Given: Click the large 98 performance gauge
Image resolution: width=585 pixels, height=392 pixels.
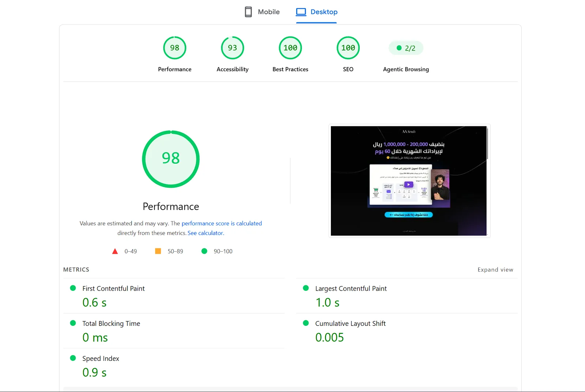Looking at the screenshot, I should [x=171, y=159].
